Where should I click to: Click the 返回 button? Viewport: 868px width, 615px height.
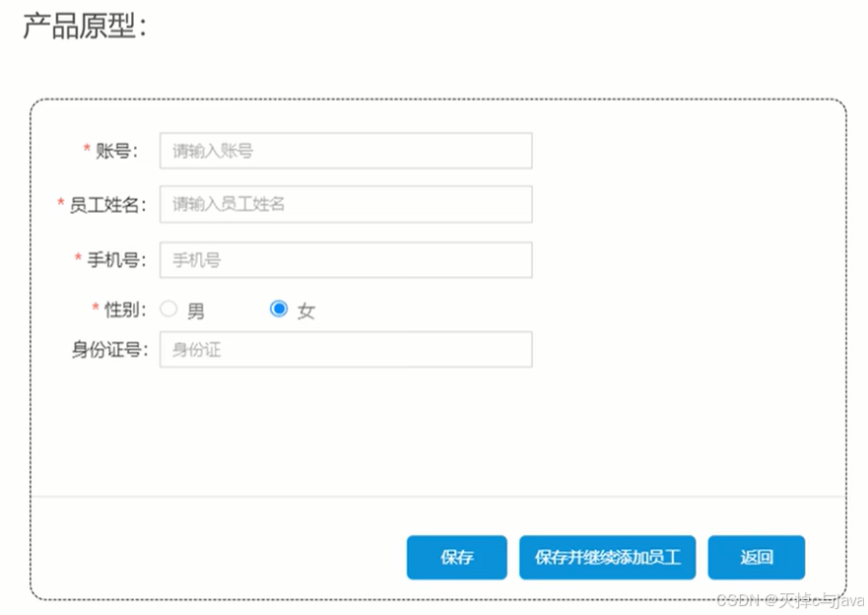[x=757, y=558]
